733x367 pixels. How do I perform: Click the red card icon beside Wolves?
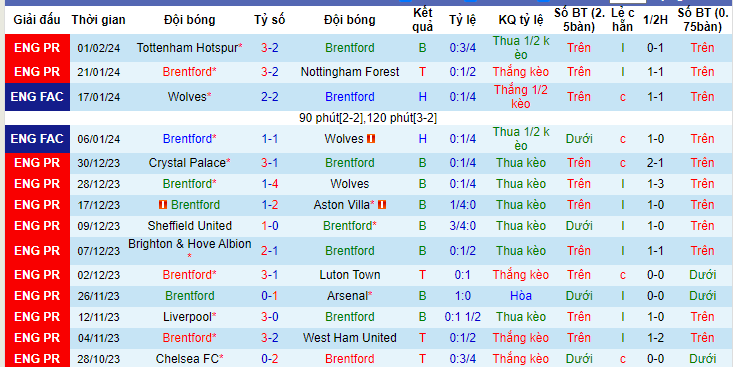tap(372, 139)
